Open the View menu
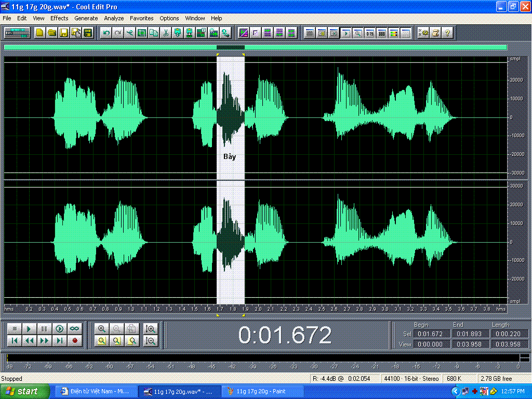This screenshot has width=532, height=399. point(38,18)
